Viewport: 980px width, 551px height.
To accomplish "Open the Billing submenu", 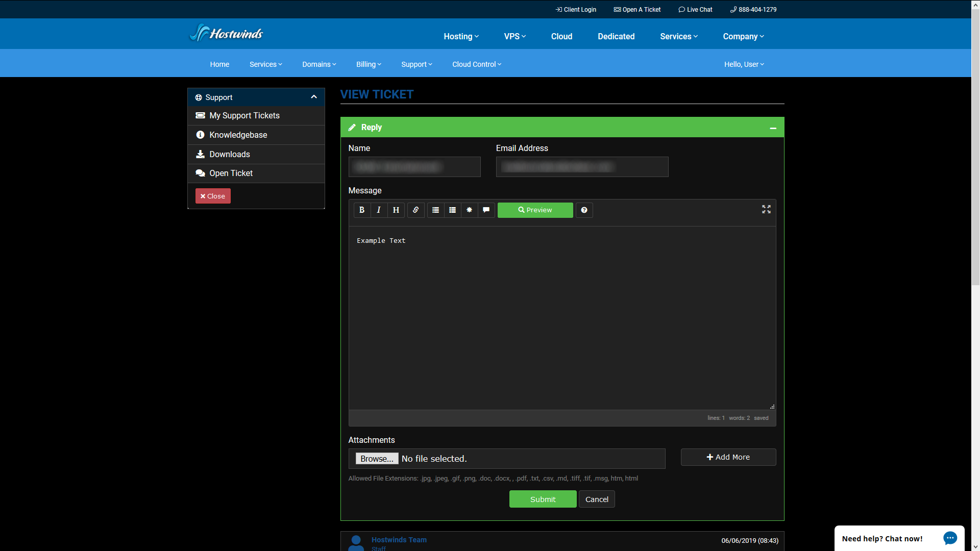I will [x=369, y=64].
